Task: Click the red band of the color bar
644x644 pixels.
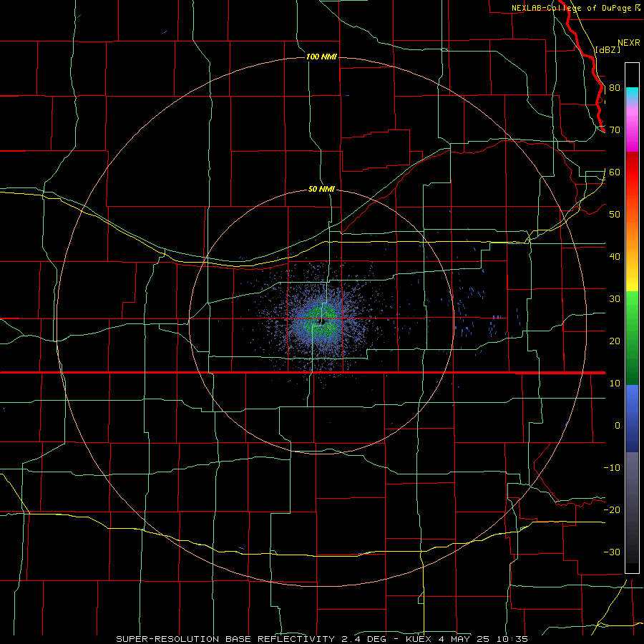Action: point(632,172)
